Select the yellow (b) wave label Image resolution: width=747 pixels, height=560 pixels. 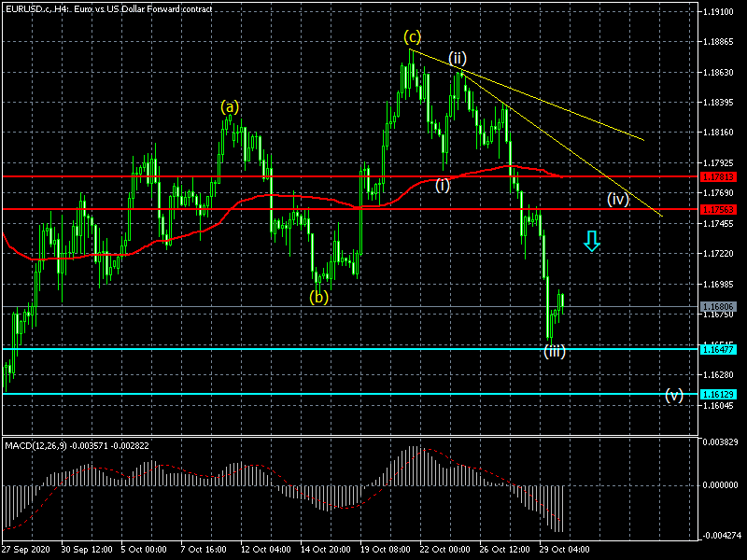(319, 298)
